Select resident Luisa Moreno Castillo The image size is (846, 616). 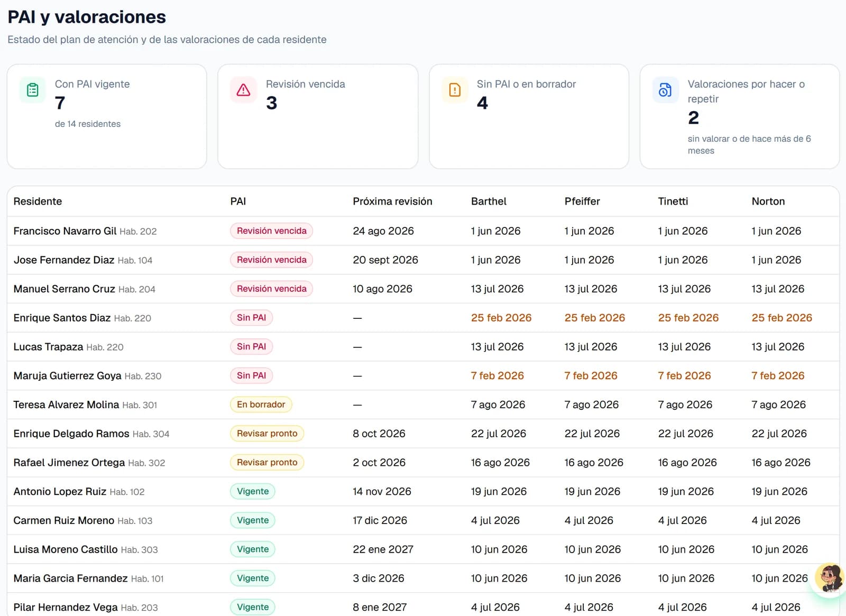point(66,549)
